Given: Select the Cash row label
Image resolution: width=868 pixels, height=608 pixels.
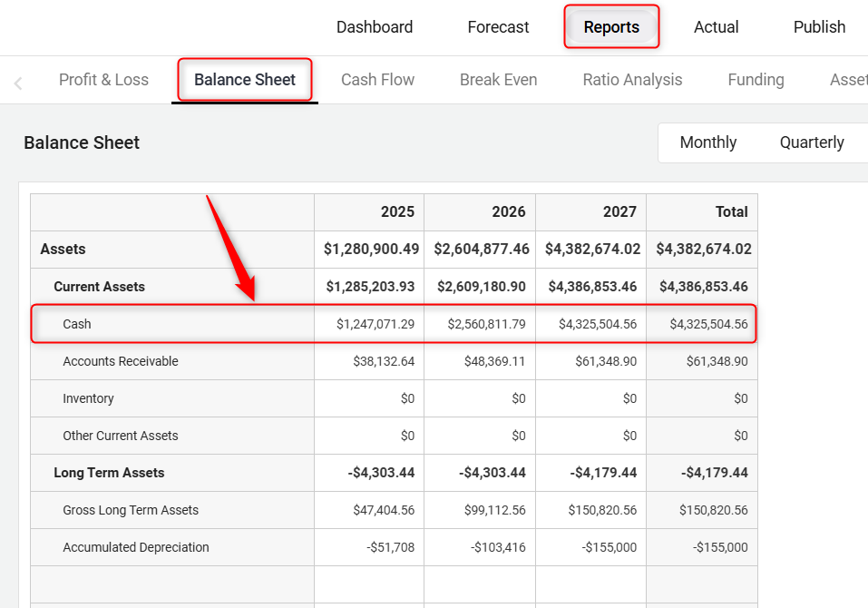Looking at the screenshot, I should coord(77,324).
